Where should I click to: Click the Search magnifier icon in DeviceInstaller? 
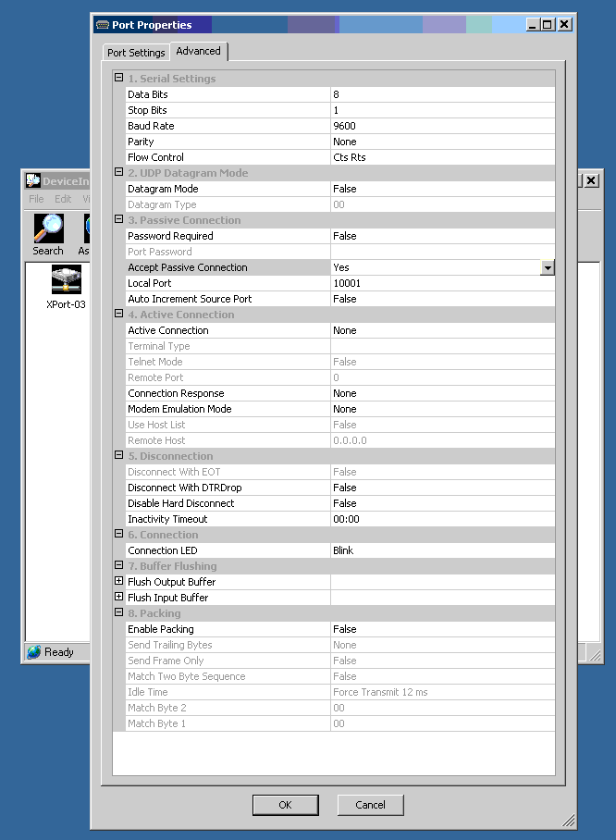coord(48,229)
